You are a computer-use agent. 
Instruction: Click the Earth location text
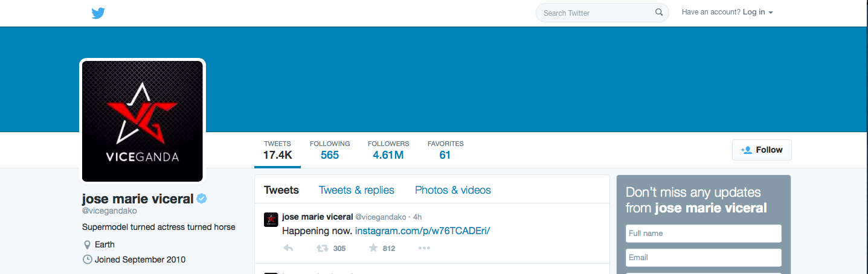point(104,244)
